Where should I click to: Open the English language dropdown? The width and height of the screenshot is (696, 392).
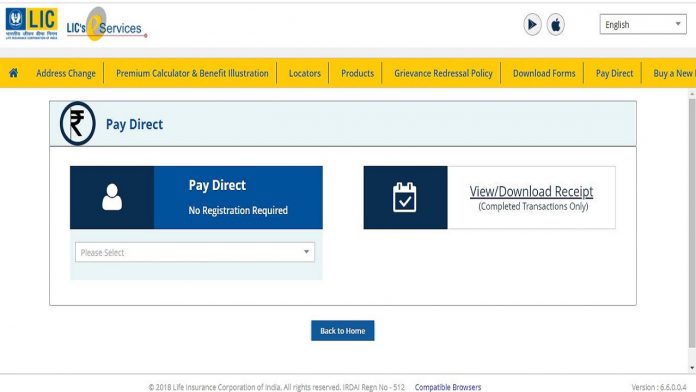pos(643,24)
